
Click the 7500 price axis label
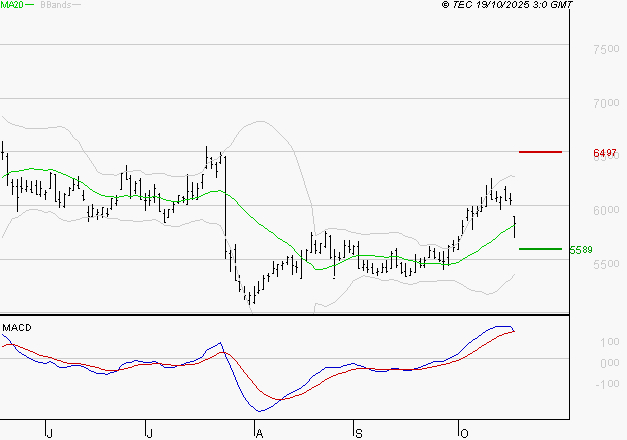pos(606,49)
